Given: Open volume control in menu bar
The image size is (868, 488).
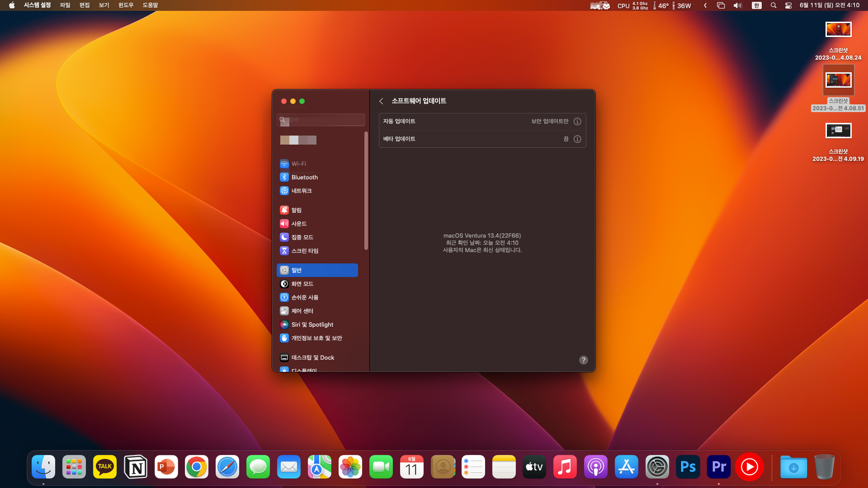Looking at the screenshot, I should point(737,5).
